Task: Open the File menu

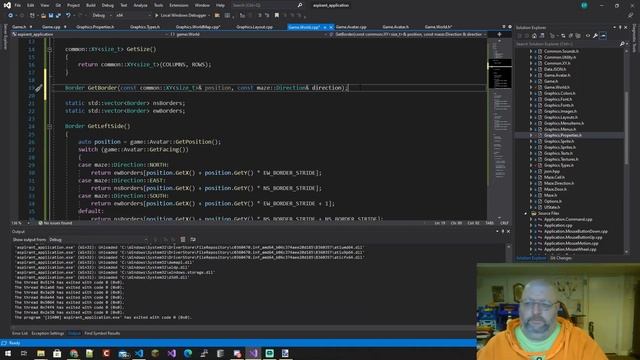Action: [18, 5]
